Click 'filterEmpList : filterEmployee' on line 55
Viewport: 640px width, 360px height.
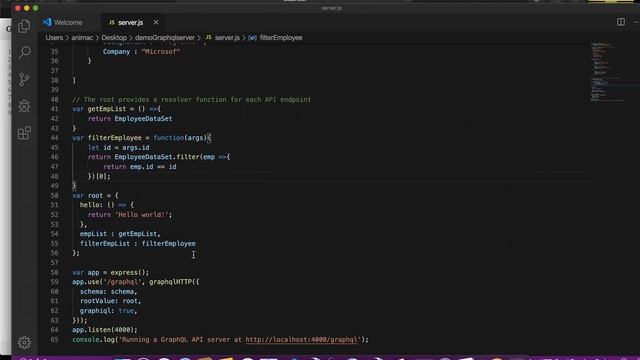[x=138, y=244]
